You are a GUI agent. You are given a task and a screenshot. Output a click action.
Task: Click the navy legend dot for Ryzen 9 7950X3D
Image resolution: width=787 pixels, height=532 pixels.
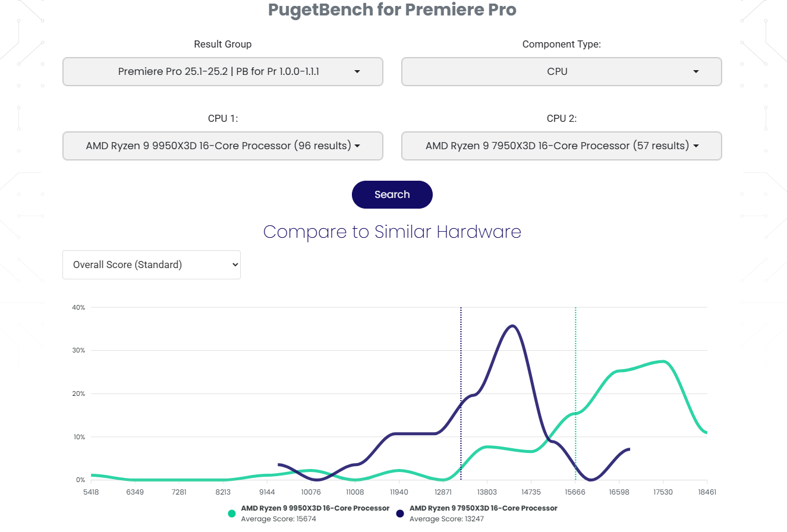399,513
